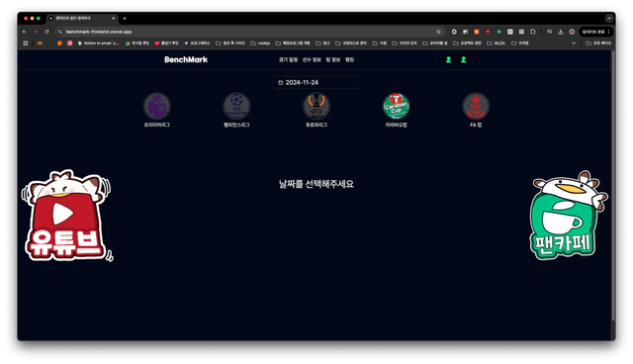This screenshot has width=633, height=364.
Task: Open the 모든 북마크 folder
Action: [598, 44]
